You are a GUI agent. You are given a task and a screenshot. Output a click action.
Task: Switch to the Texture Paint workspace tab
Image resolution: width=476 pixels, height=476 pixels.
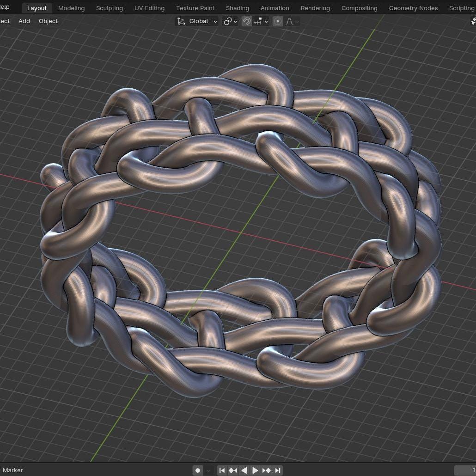coord(195,8)
